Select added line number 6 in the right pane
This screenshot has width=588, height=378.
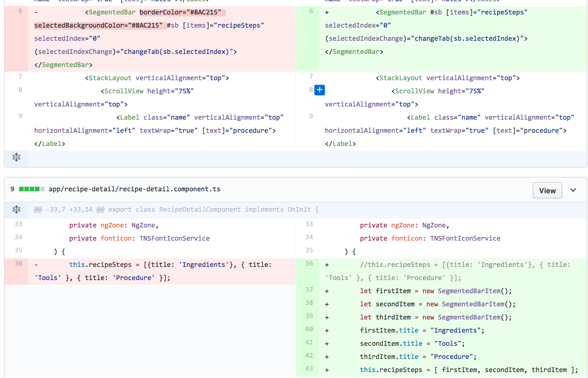311,11
